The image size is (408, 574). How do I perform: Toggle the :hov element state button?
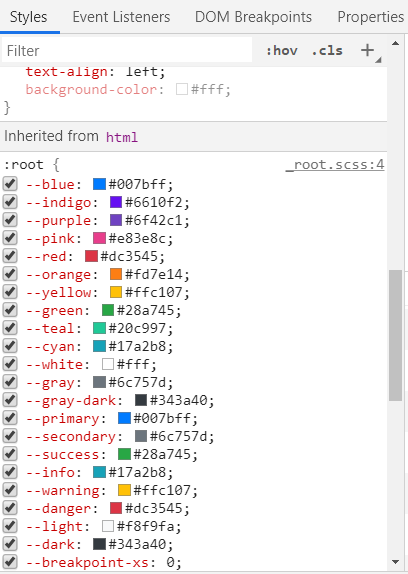tap(282, 51)
